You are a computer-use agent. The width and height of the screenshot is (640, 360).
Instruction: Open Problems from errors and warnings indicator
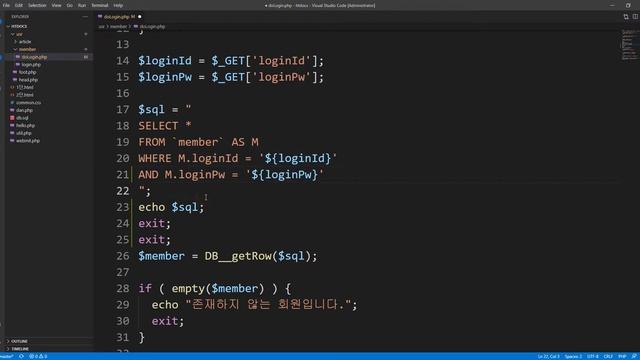pos(38,356)
